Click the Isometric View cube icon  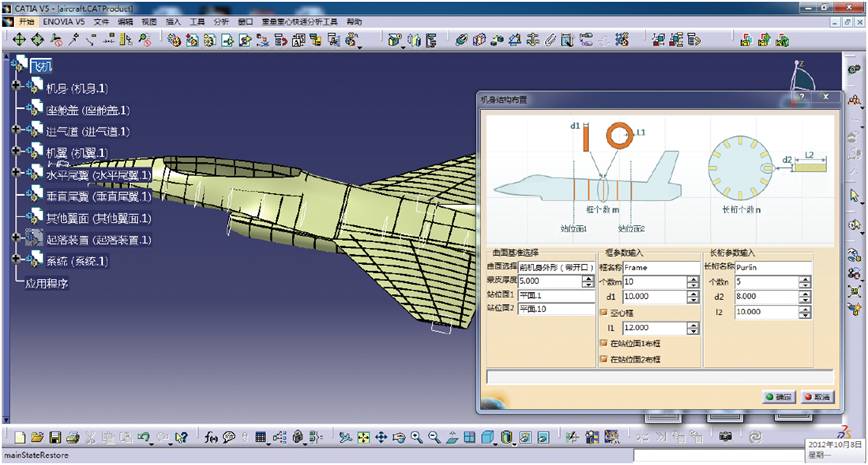click(487, 437)
